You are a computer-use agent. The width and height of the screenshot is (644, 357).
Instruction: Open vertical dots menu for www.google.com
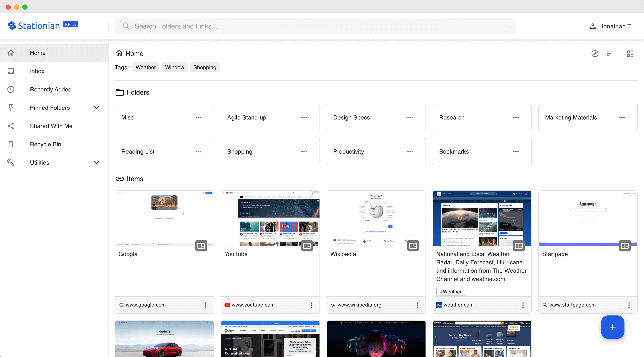205,305
